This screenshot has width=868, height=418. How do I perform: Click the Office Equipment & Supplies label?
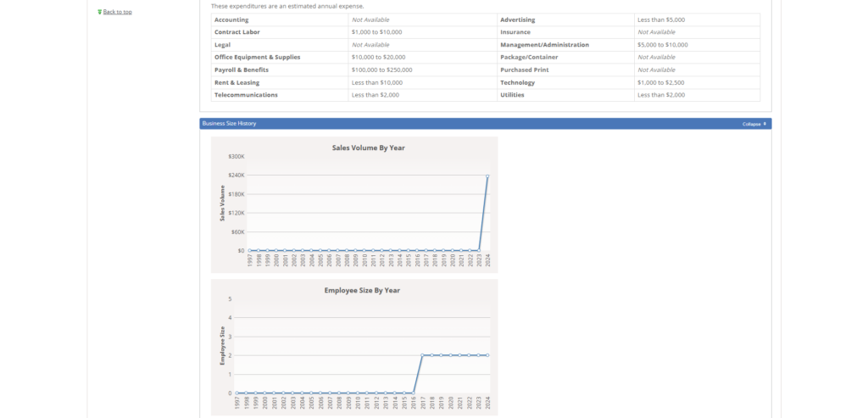(257, 57)
